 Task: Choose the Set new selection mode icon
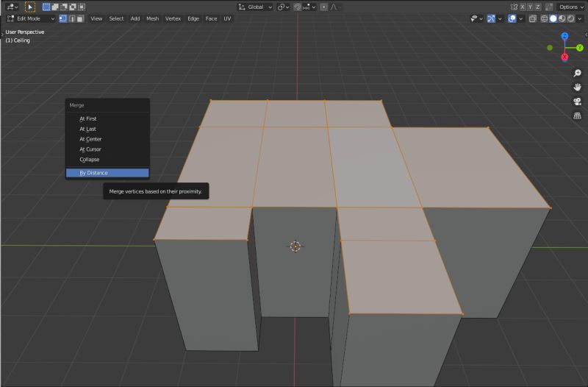[46, 7]
